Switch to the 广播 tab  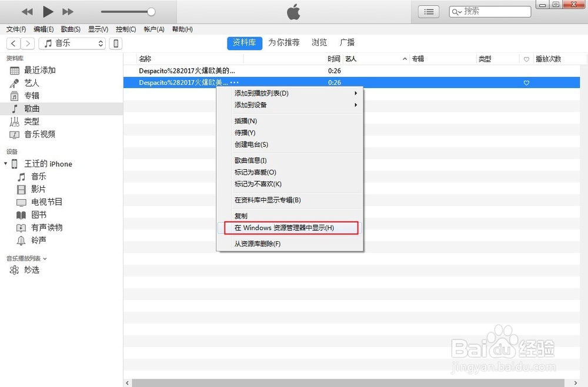pyautogui.click(x=347, y=43)
